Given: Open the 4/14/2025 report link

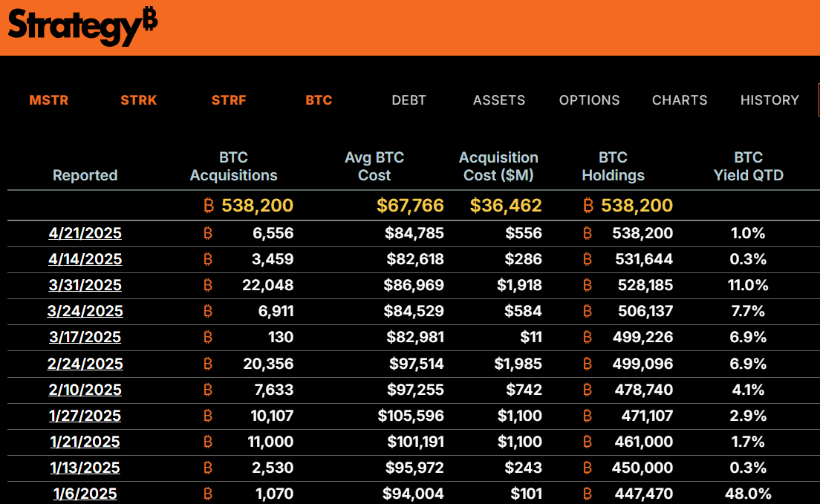Looking at the screenshot, I should click(85, 259).
